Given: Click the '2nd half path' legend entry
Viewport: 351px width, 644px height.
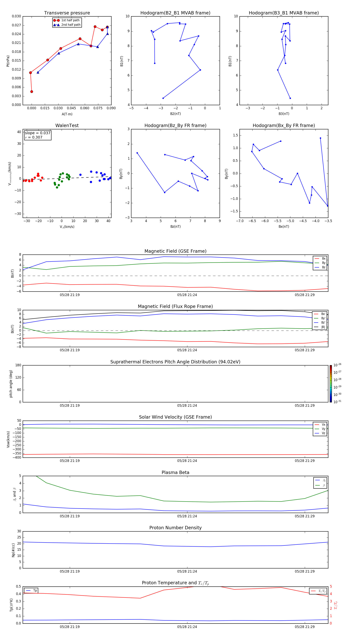Looking at the screenshot, I should point(67,25).
